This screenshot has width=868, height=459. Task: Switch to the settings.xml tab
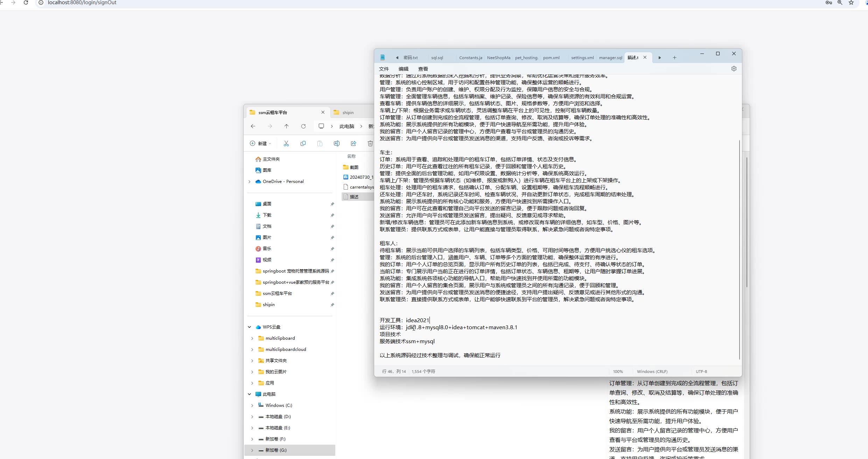tap(582, 58)
